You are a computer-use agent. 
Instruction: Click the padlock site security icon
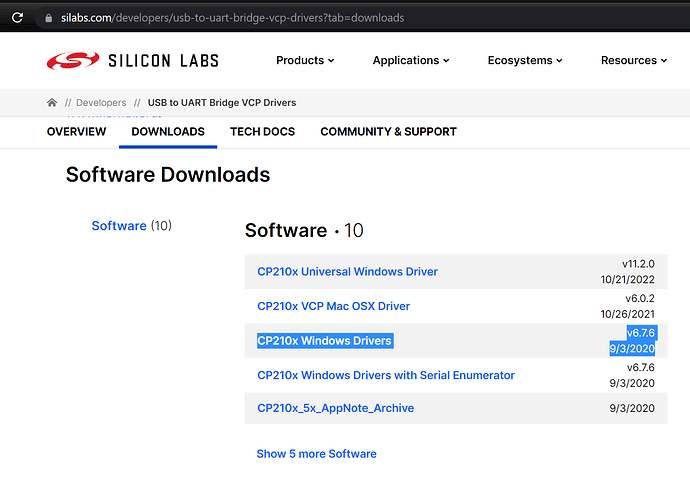tap(49, 18)
